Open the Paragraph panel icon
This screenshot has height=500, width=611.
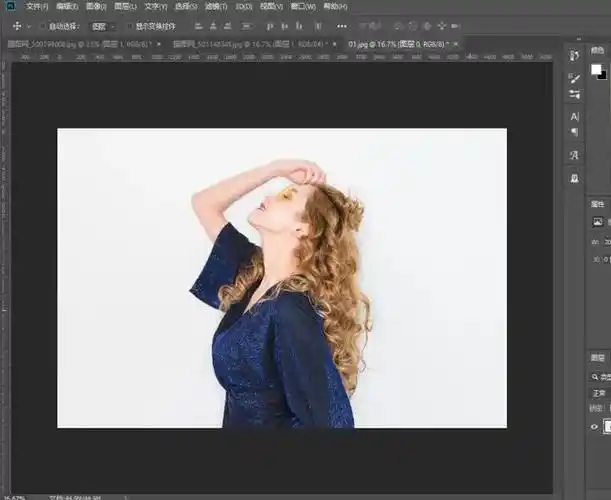click(x=574, y=132)
